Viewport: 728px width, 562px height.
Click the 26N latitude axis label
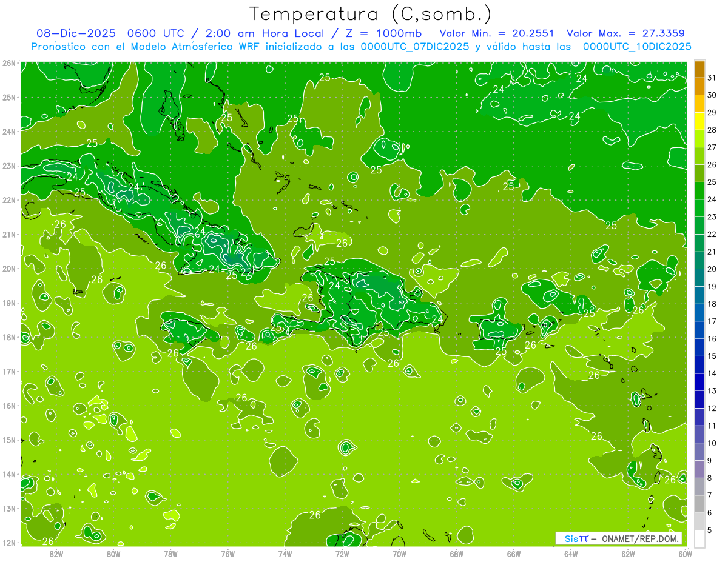click(x=8, y=63)
